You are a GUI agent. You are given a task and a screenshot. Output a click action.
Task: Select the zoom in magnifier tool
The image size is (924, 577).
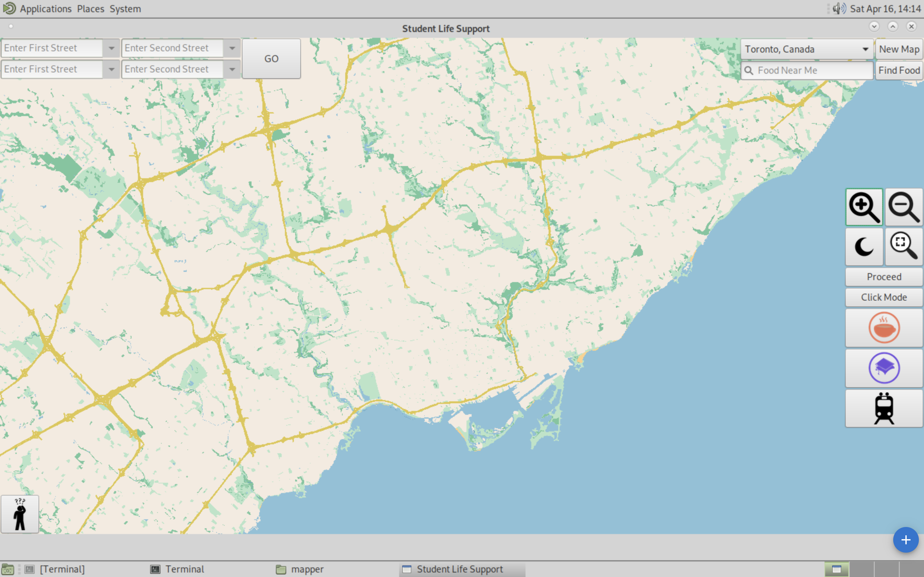click(864, 207)
